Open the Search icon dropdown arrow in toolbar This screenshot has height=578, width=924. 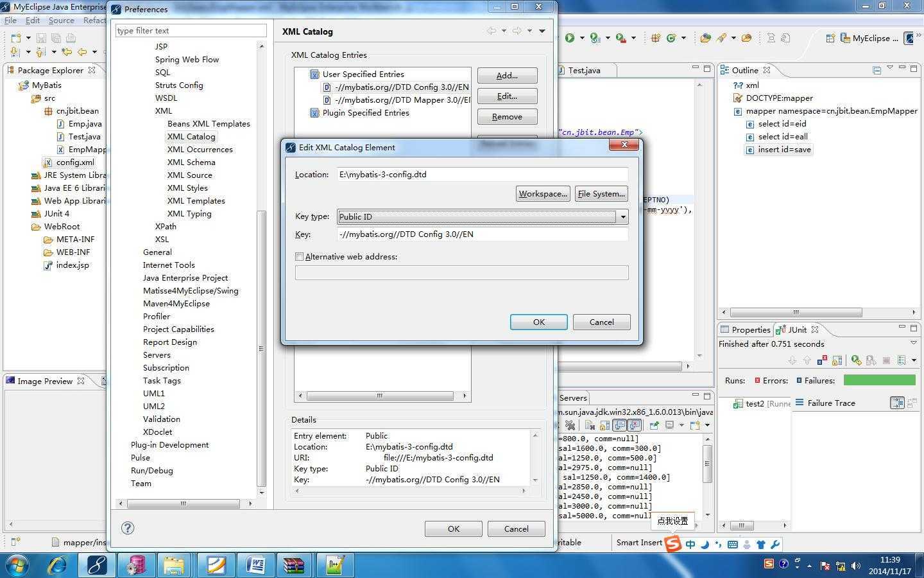coord(733,38)
